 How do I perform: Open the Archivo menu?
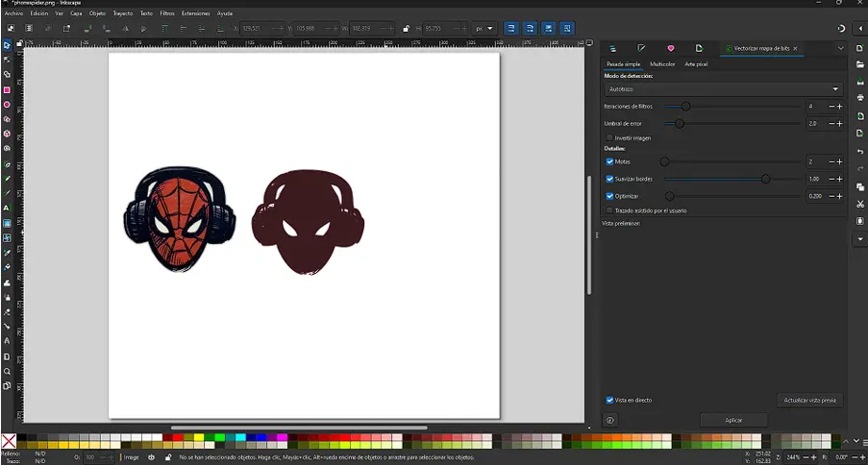[x=13, y=12]
